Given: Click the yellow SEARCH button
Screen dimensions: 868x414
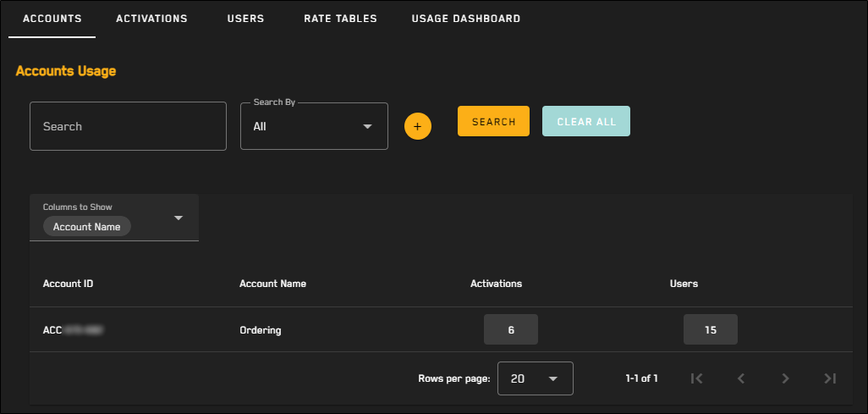Looking at the screenshot, I should tap(494, 121).
